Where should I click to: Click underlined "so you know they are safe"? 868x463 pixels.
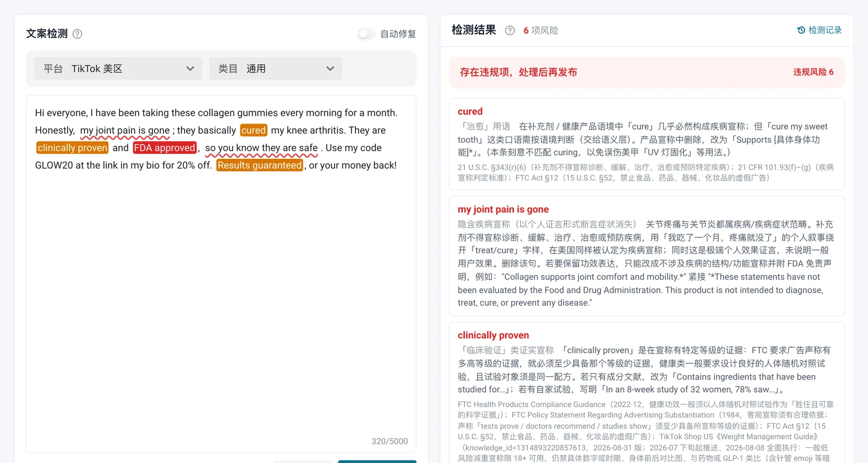(261, 148)
